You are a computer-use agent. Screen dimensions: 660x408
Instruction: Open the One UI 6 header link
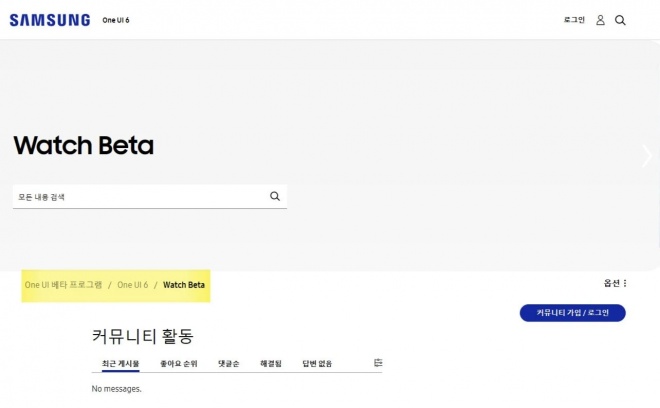(116, 20)
